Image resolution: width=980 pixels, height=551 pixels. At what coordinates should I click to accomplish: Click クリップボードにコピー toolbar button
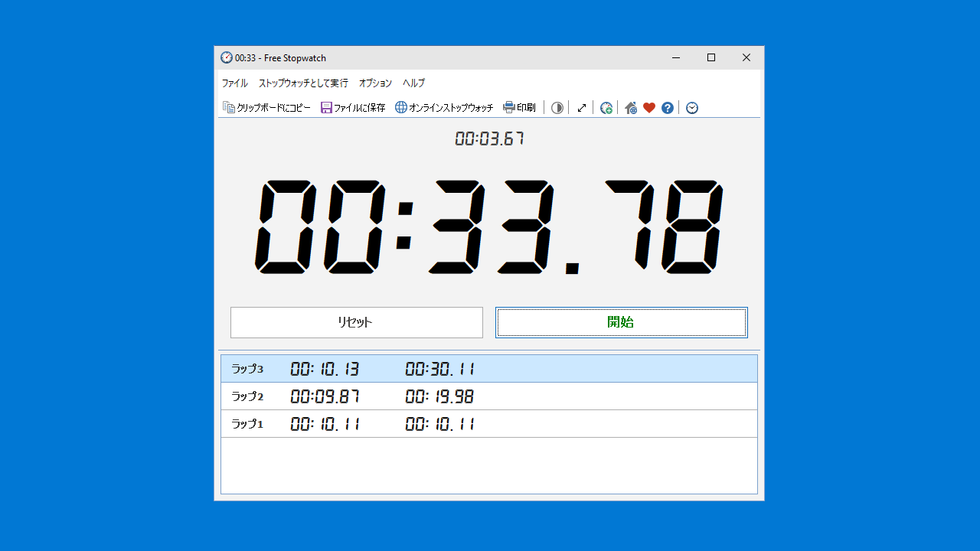point(266,108)
